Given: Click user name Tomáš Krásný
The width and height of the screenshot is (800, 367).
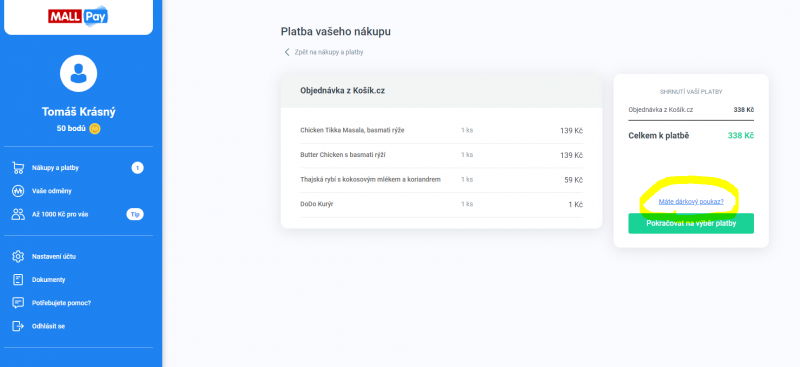Looking at the screenshot, I should [x=79, y=112].
